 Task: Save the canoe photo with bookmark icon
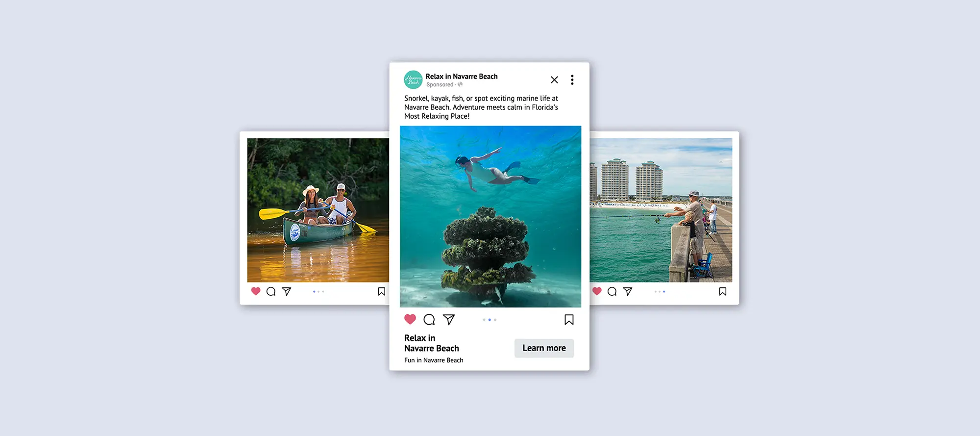tap(382, 291)
